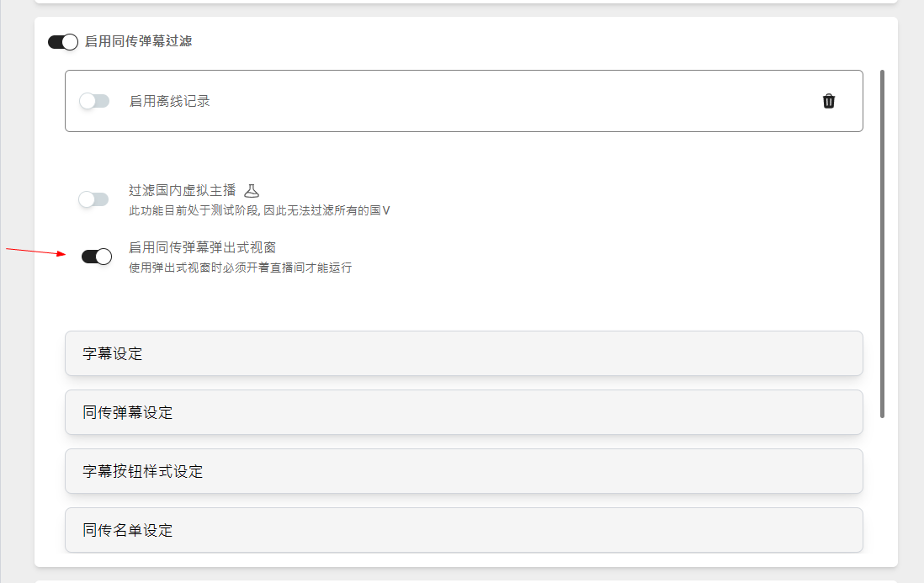Click blank area below popup window toggle

click(464, 303)
